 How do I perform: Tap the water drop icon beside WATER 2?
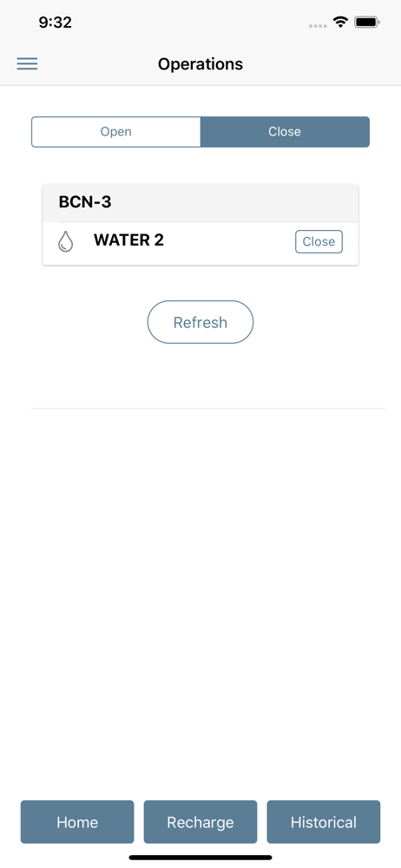66,241
